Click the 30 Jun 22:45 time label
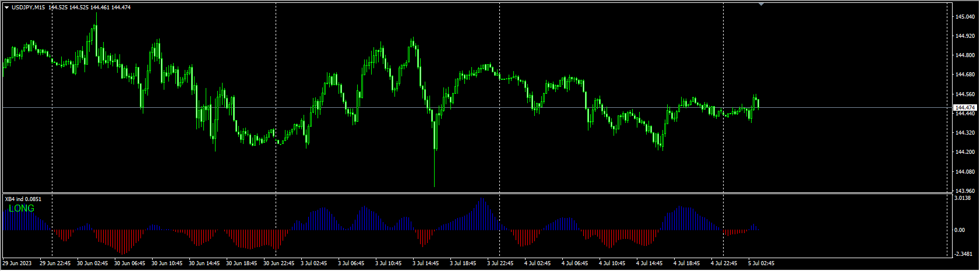This screenshot has width=980, height=271. point(279,263)
